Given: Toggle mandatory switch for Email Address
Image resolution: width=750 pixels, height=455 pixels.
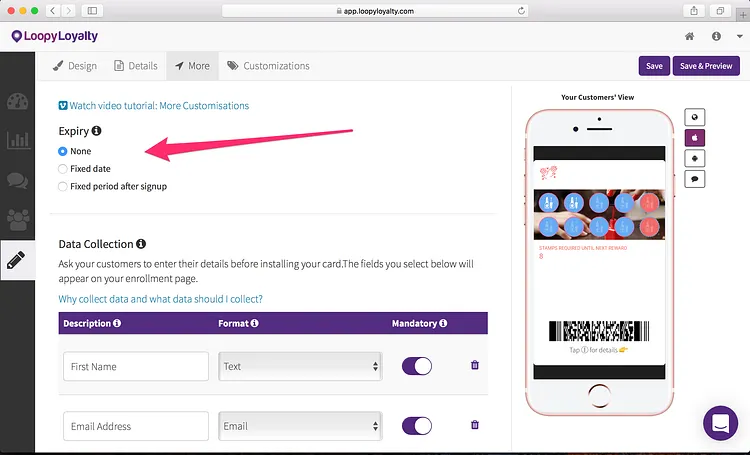Looking at the screenshot, I should pos(417,425).
